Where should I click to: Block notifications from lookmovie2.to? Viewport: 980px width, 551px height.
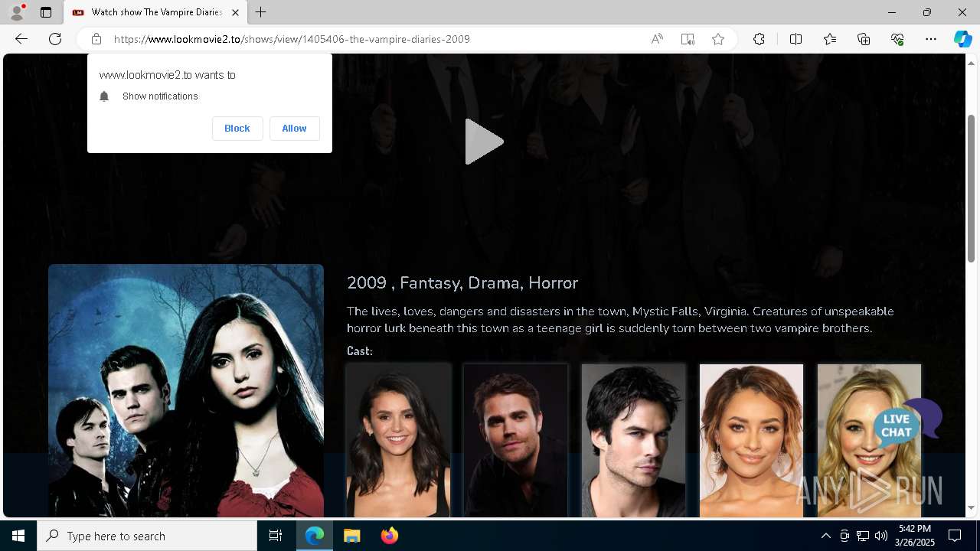tap(237, 129)
